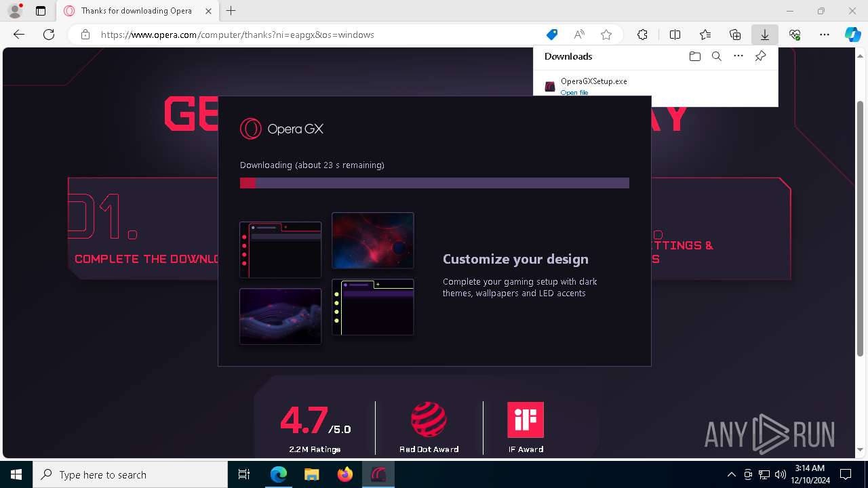
Task: Open Task View on the taskbar
Action: pyautogui.click(x=244, y=474)
